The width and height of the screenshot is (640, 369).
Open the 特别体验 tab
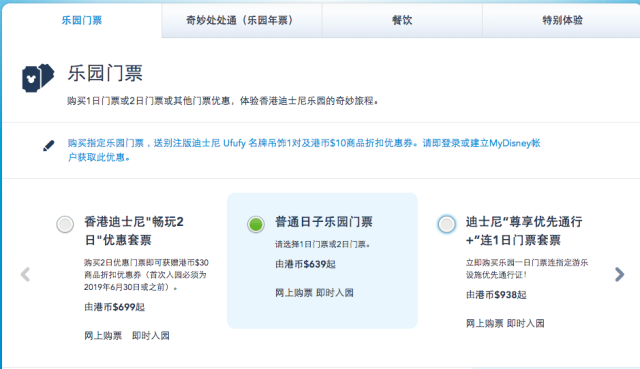pyautogui.click(x=562, y=20)
